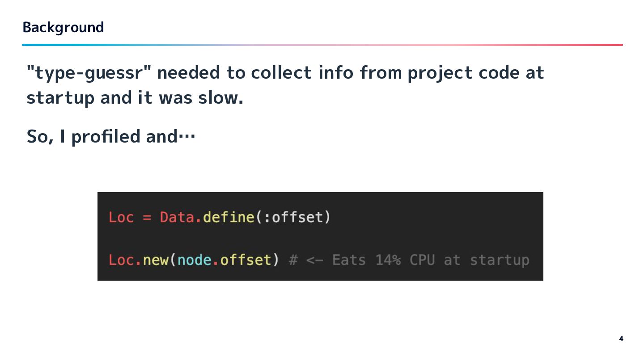Click "offset" after "node." in the code
This screenshot has height=362, width=644.
[246, 260]
